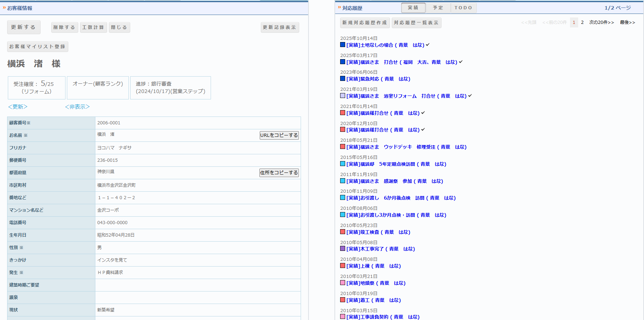This screenshot has width=644, height=320.
Task: Select the 実績 tab
Action: (413, 8)
